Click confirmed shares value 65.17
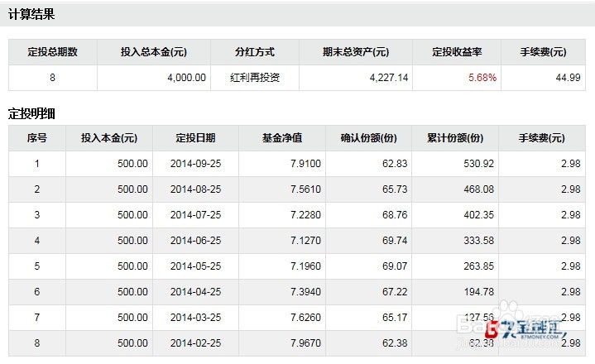 395,318
